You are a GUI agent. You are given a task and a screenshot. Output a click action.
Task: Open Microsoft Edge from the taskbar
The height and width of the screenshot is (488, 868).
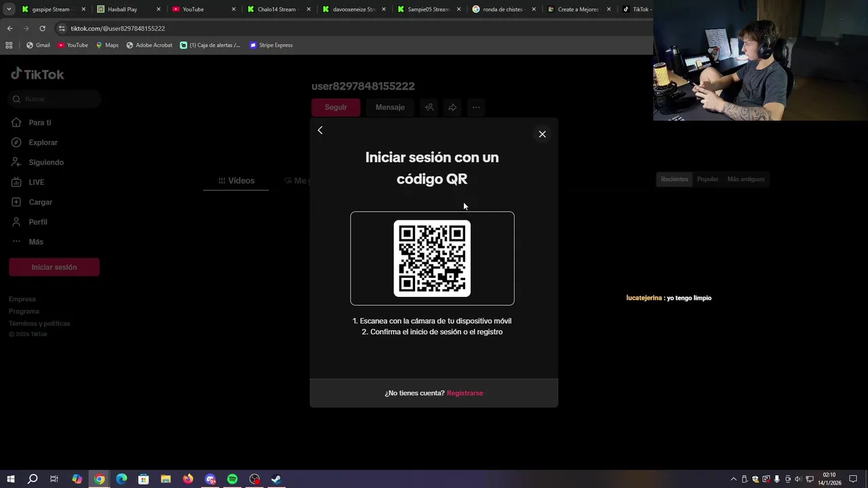tap(121, 479)
